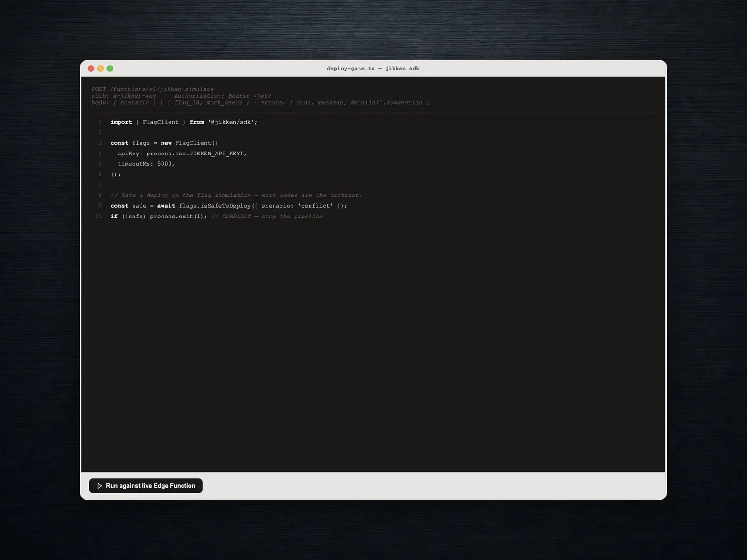This screenshot has height=560, width=747.
Task: Click line number 10 in the gutter
Action: (x=98, y=217)
